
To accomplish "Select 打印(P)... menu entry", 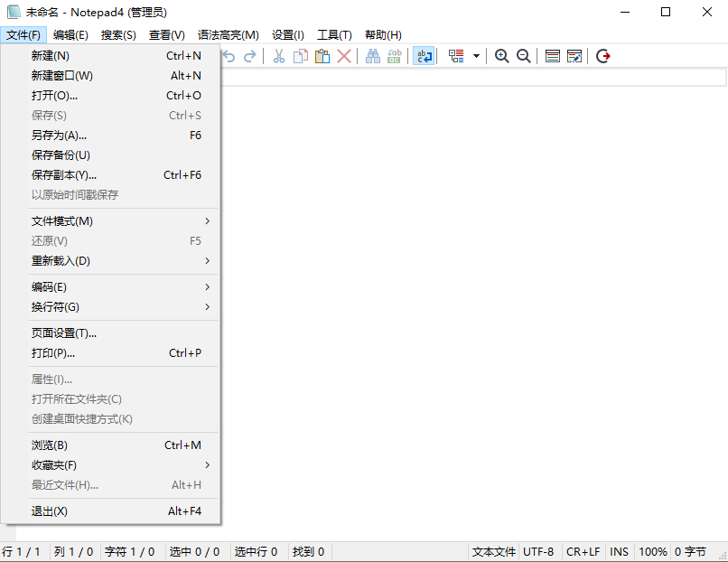I will 110,353.
